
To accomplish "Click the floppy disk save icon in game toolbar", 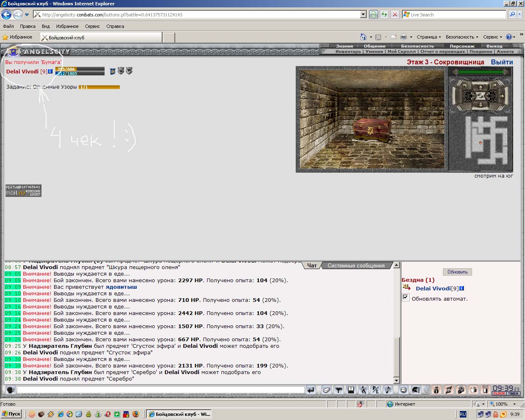I will pos(351,390).
